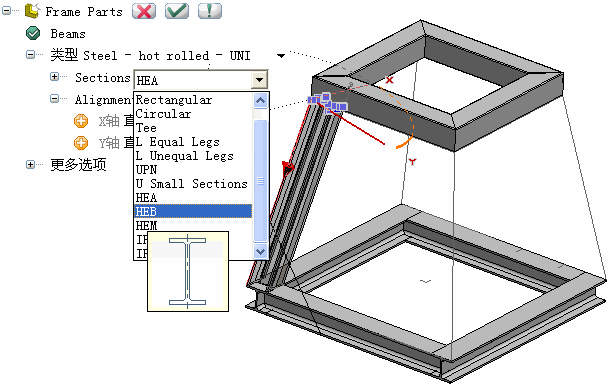610x387 pixels.
Task: Click the Frame Parts folder icon
Action: [32, 11]
